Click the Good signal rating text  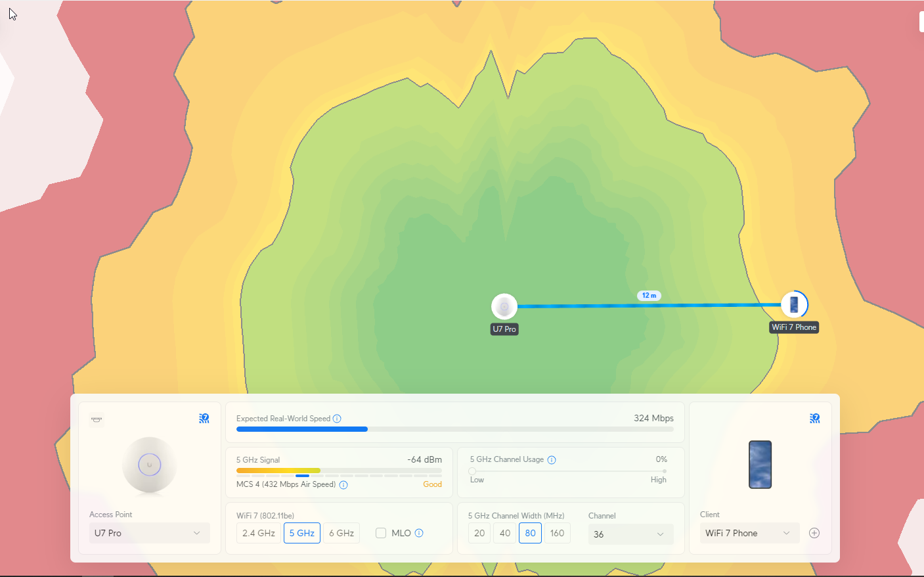point(432,484)
